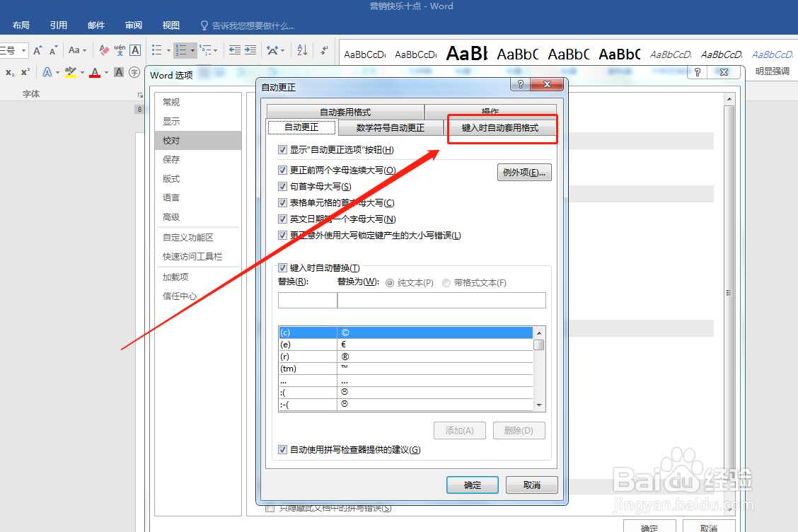This screenshot has height=532, width=798.
Task: Toggle caps lock error correction checkbox
Action: (x=282, y=235)
